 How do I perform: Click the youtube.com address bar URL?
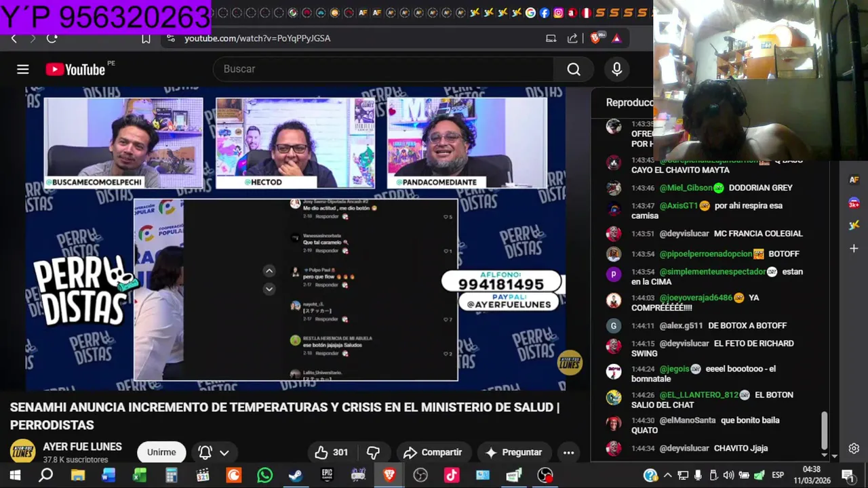[258, 39]
